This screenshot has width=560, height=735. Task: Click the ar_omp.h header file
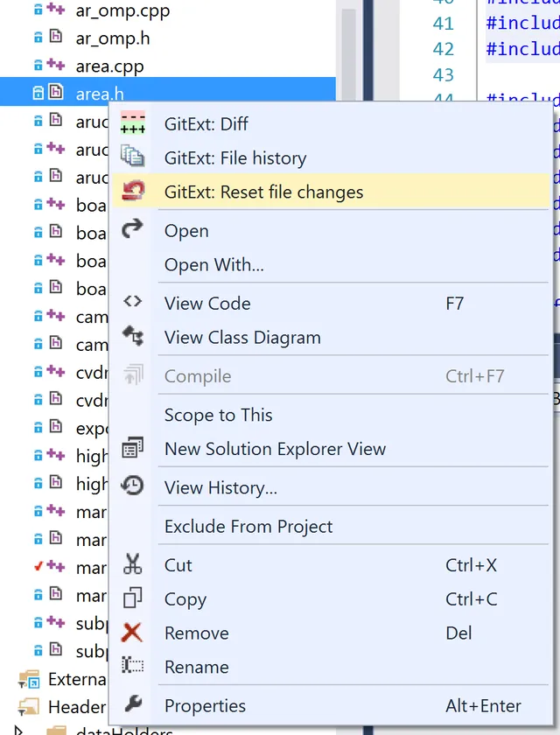point(113,38)
